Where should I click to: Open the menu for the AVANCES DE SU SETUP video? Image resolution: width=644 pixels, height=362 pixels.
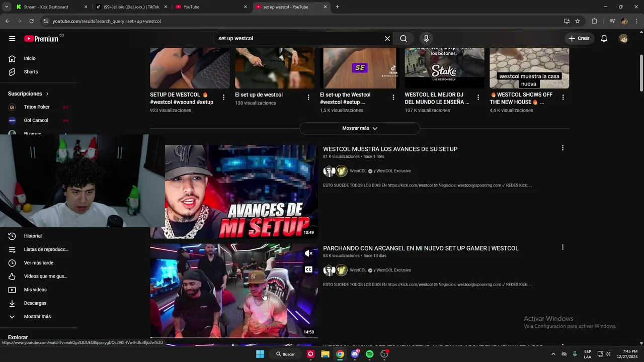click(562, 148)
